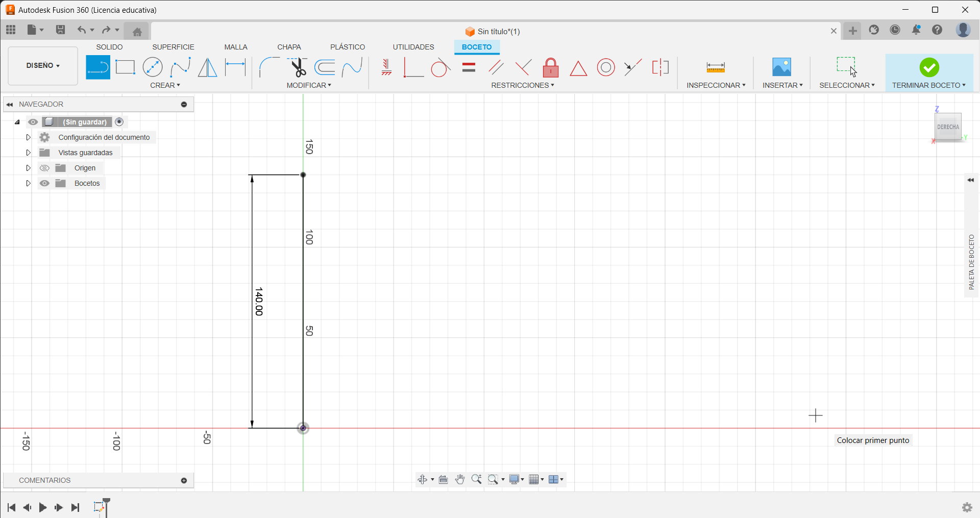Click the Save icon
This screenshot has width=980, height=518.
(x=60, y=30)
